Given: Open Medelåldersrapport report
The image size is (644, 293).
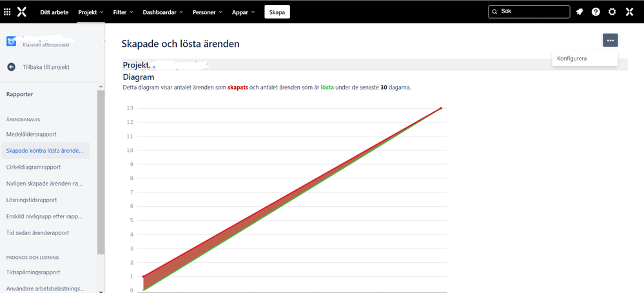Looking at the screenshot, I should (32, 134).
